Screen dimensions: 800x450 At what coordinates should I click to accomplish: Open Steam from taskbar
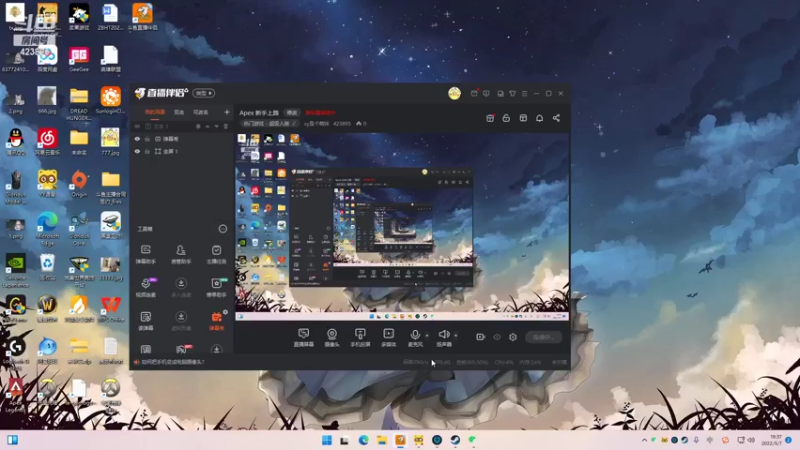click(455, 440)
